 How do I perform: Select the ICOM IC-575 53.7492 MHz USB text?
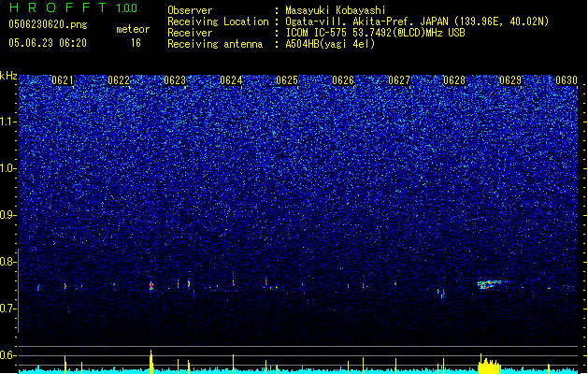(x=375, y=33)
